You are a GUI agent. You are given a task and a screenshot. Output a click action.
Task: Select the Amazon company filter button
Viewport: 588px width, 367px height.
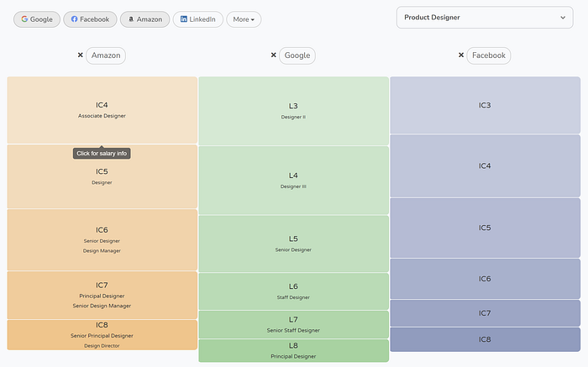(144, 19)
